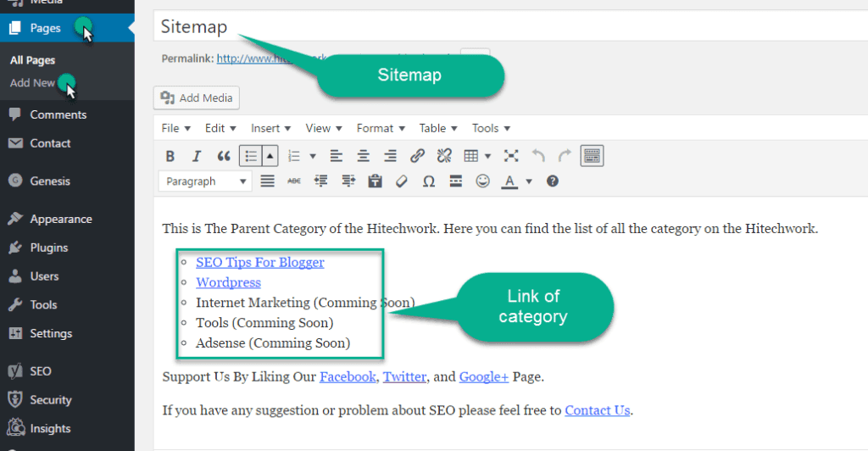The width and height of the screenshot is (868, 451).
Task: Click the table icon in toolbar
Action: pos(471,156)
